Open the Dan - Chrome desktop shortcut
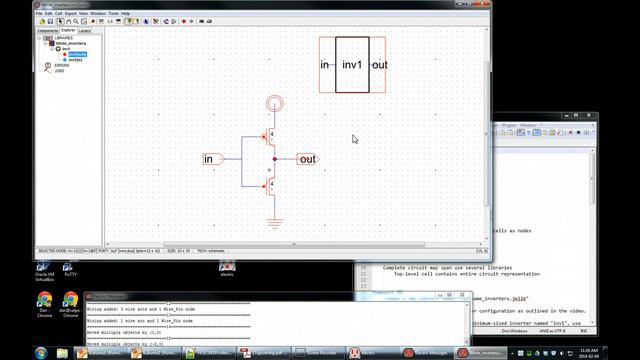The image size is (640, 360). point(44,304)
